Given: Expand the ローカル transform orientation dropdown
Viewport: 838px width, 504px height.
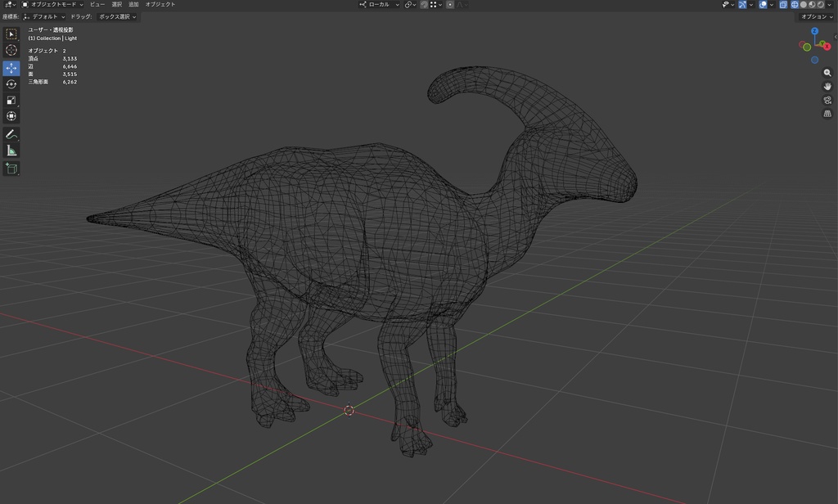Looking at the screenshot, I should pyautogui.click(x=380, y=5).
